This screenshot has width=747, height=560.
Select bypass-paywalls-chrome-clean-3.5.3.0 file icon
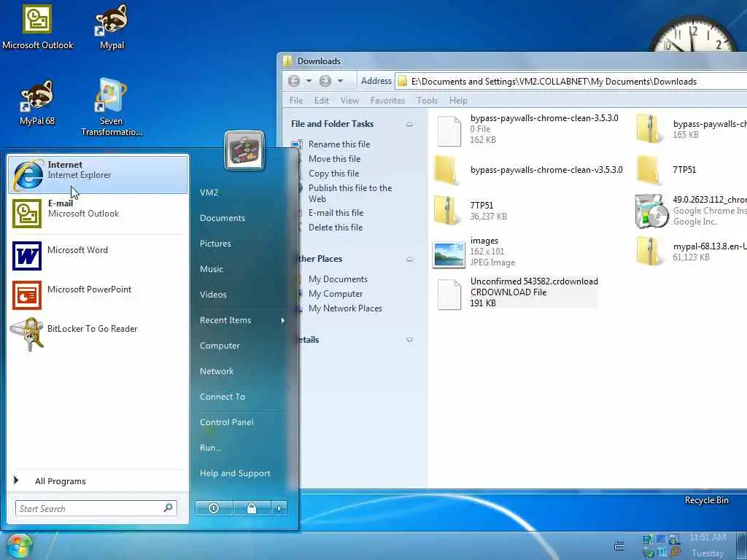[x=449, y=131]
